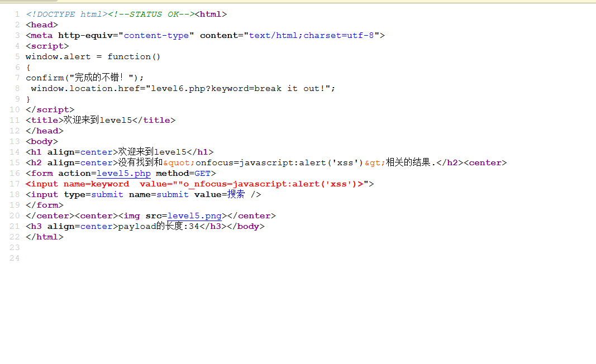Click the <body> tag on line 13
The height and width of the screenshot is (364, 596).
click(42, 141)
